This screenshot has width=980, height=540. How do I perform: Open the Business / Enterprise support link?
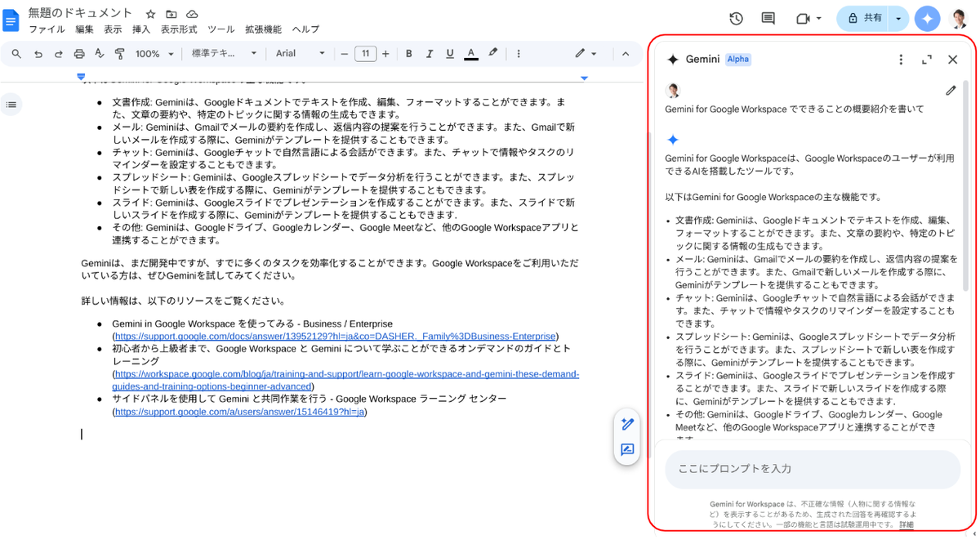[336, 336]
